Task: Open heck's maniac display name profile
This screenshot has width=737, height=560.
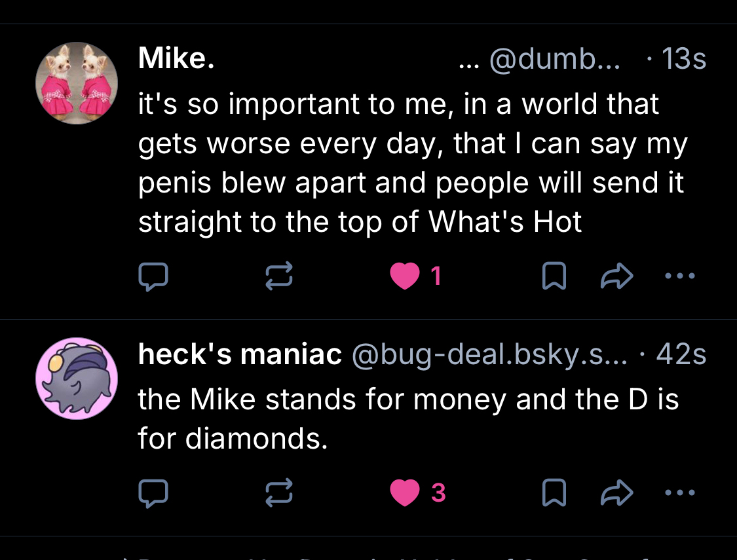Action: [240, 355]
